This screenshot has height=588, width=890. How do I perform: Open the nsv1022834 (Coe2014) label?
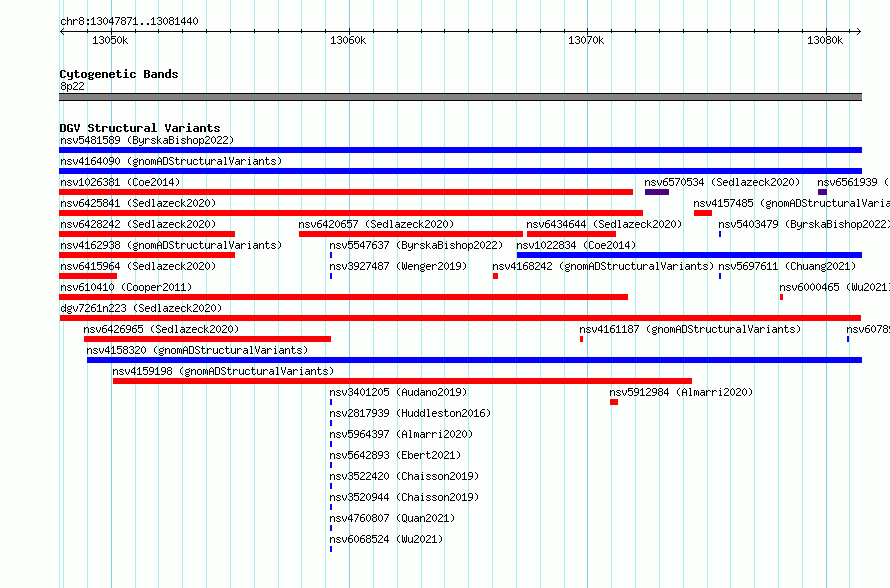576,245
